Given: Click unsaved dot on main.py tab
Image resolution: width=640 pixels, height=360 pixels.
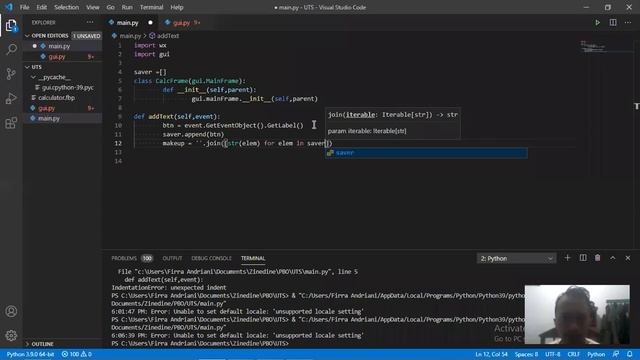Looking at the screenshot, I should click(150, 23).
